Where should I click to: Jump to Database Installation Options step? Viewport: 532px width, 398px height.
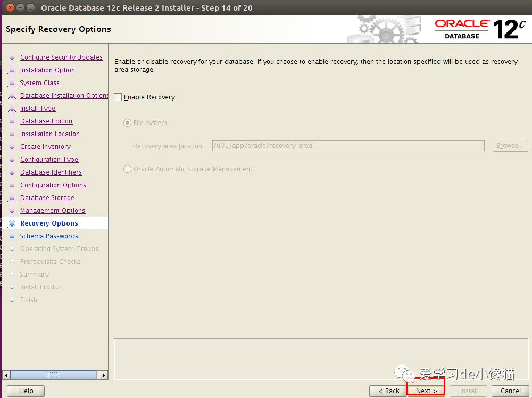point(64,96)
